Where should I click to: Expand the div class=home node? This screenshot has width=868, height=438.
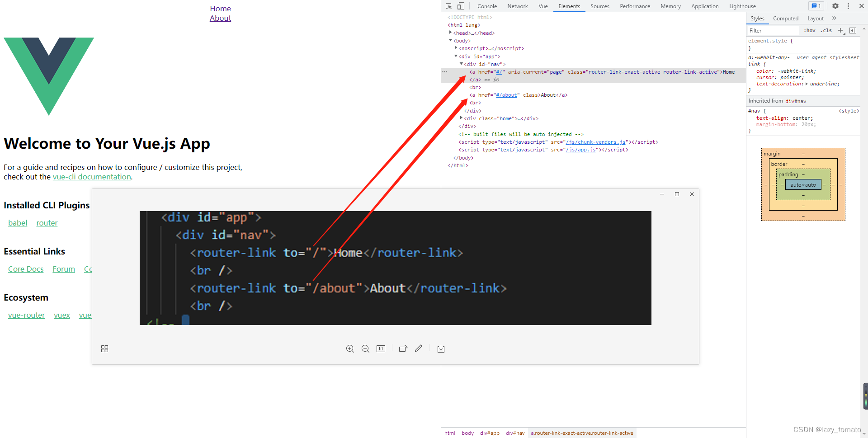pyautogui.click(x=461, y=118)
